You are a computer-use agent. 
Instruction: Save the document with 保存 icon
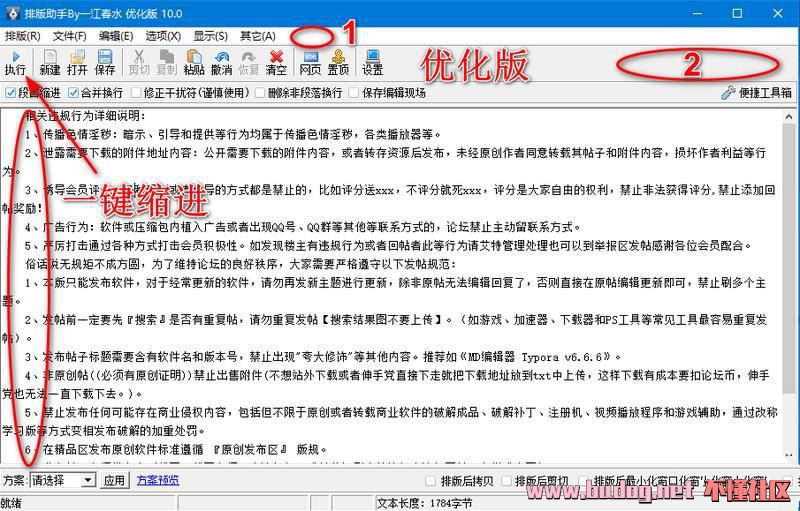tap(105, 63)
